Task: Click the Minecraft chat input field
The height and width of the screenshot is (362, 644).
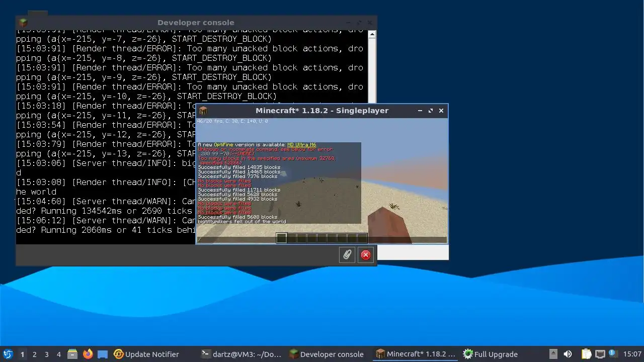Action: point(321,240)
